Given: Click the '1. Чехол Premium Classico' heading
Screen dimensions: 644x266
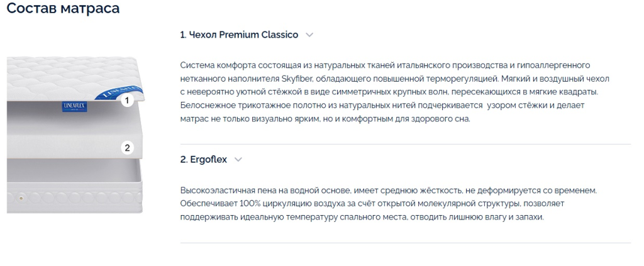Looking at the screenshot, I should point(239,35).
